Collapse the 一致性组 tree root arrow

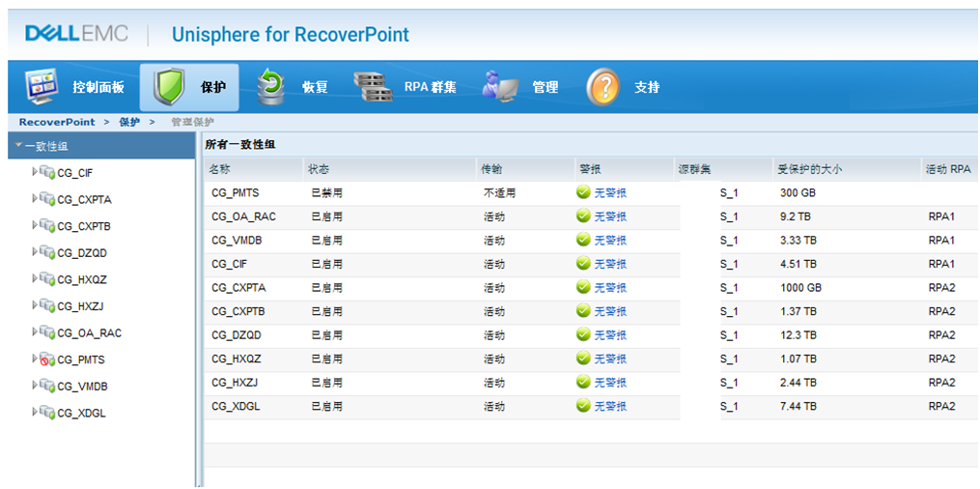tap(18, 145)
